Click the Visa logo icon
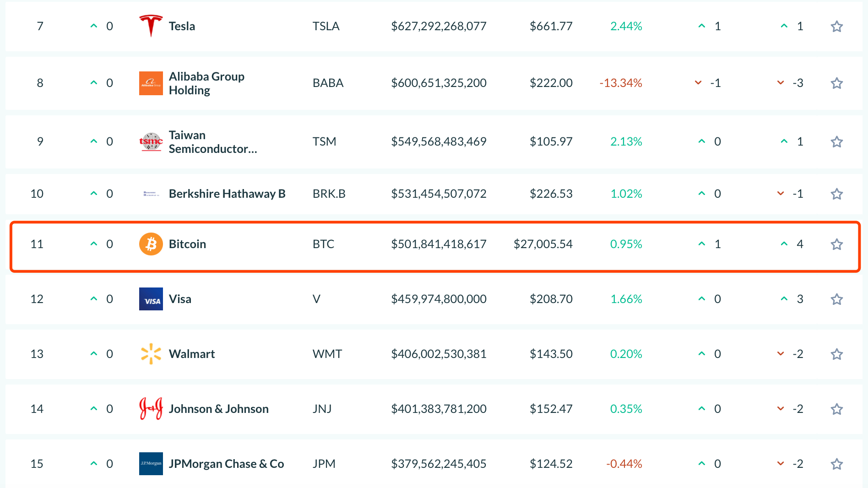Image resolution: width=868 pixels, height=488 pixels. [151, 299]
